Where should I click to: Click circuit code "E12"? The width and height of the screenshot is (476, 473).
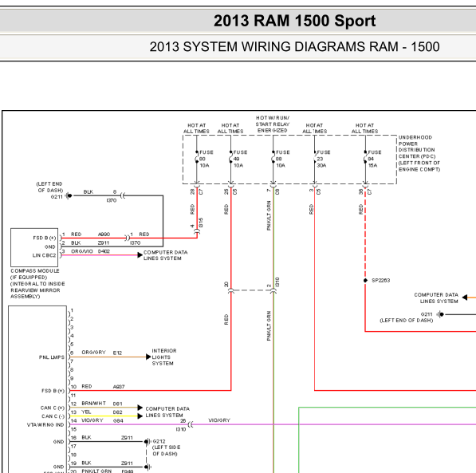117,353
